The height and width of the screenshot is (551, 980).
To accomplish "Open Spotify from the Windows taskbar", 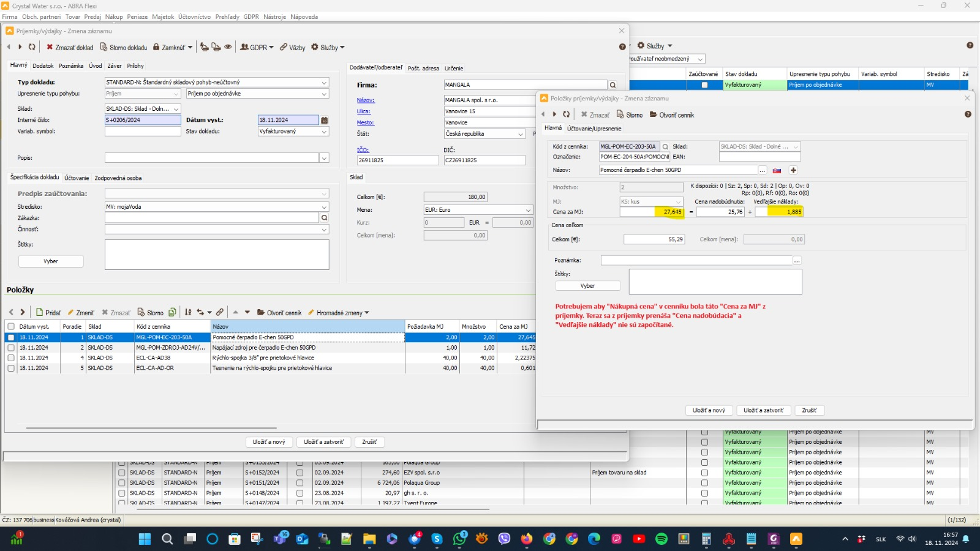I will 661,539.
